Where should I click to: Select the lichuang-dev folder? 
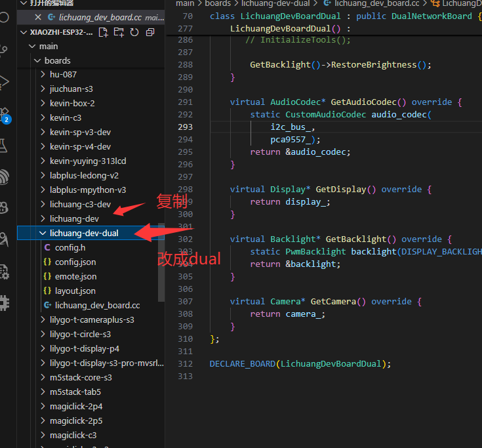click(x=74, y=218)
